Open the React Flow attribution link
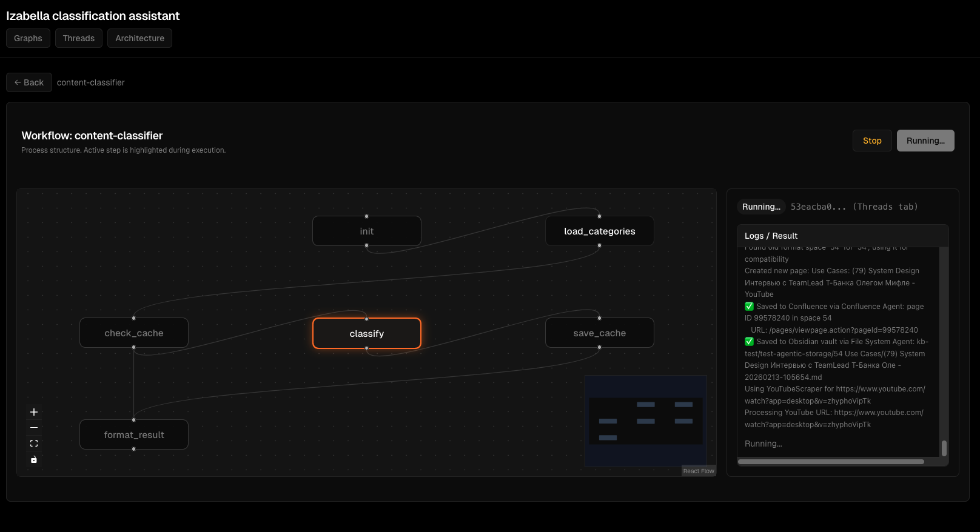The width and height of the screenshot is (980, 532). (x=699, y=471)
